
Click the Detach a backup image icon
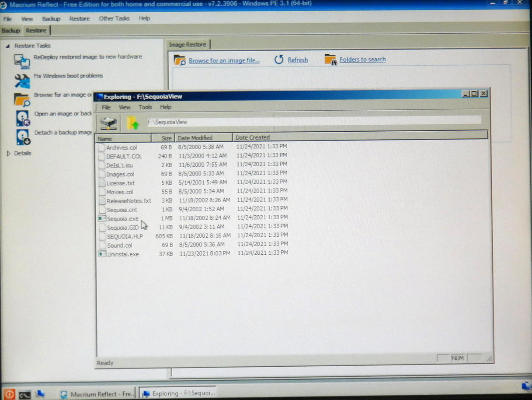tap(22, 137)
